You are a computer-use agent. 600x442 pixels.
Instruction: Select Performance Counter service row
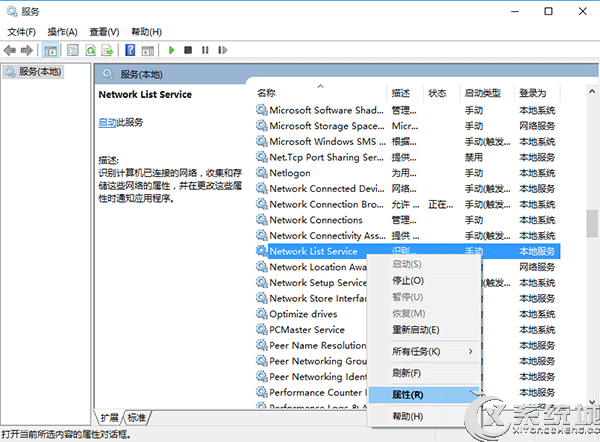(x=311, y=392)
